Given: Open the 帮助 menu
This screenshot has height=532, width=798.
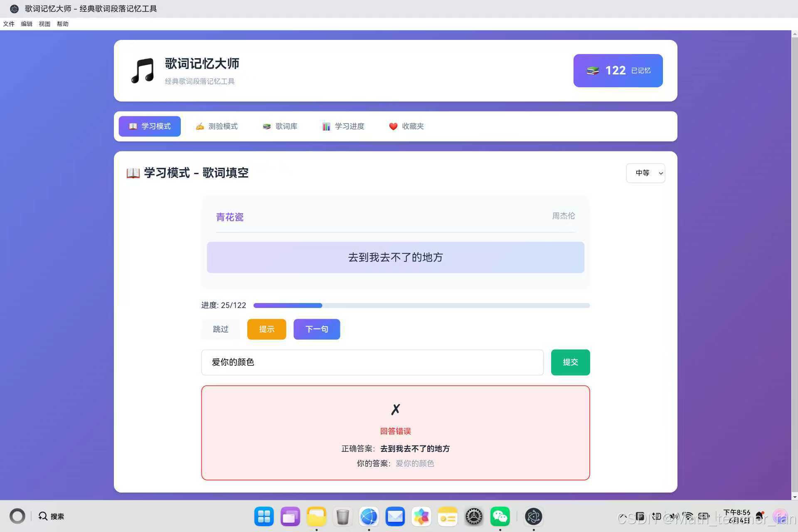Looking at the screenshot, I should 63,24.
